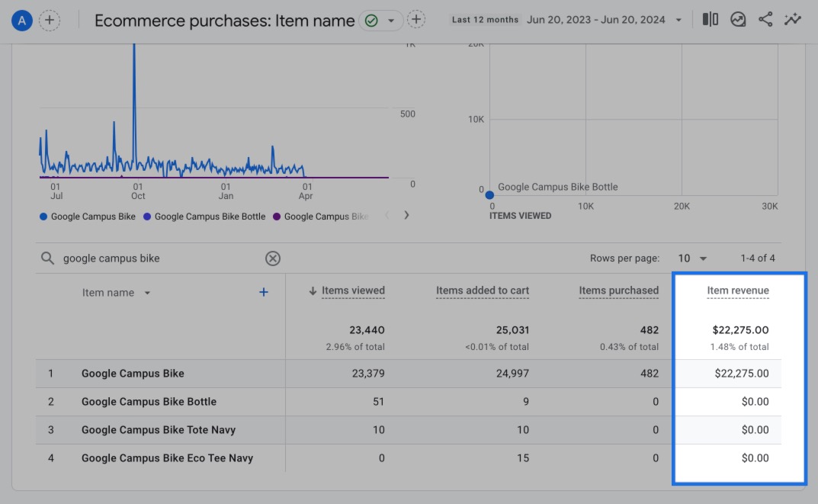This screenshot has width=818, height=504.
Task: Click the items viewed total 23,440
Action: click(x=367, y=330)
